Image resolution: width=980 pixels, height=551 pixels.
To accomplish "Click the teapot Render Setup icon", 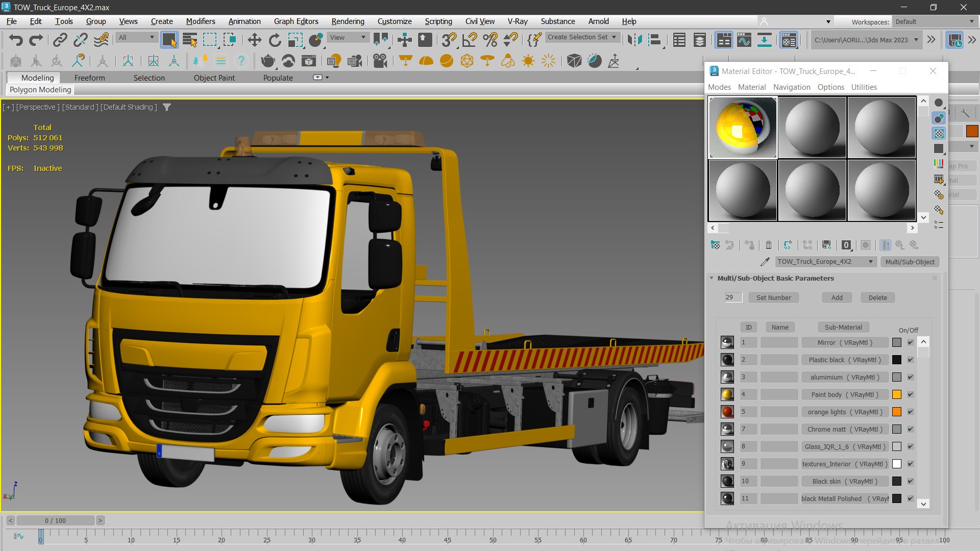I will point(267,61).
